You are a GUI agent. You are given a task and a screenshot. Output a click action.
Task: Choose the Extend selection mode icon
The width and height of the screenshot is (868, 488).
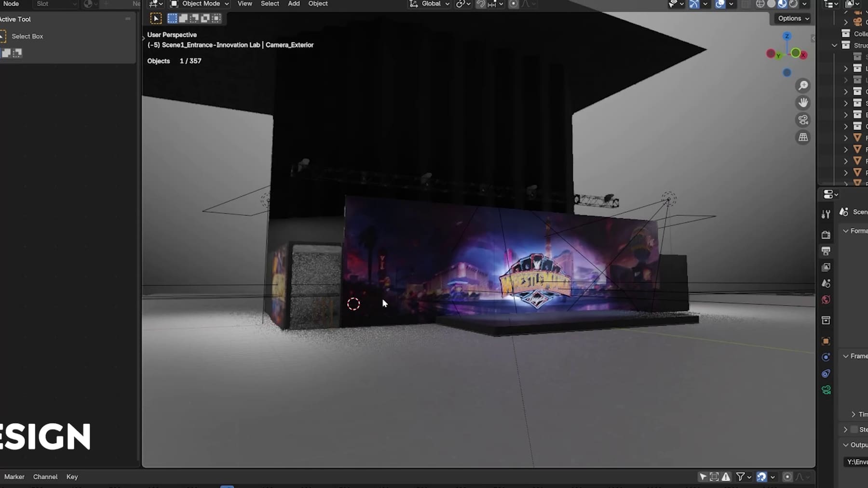pos(183,18)
